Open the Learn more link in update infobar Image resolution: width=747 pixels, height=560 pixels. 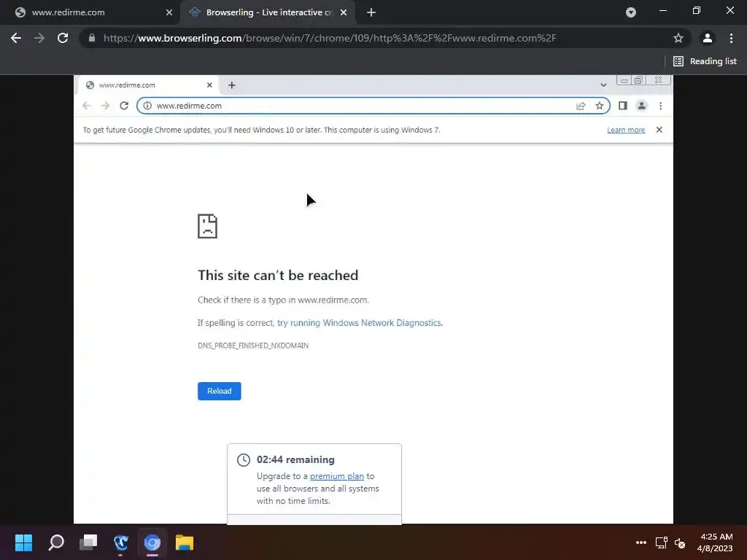625,130
